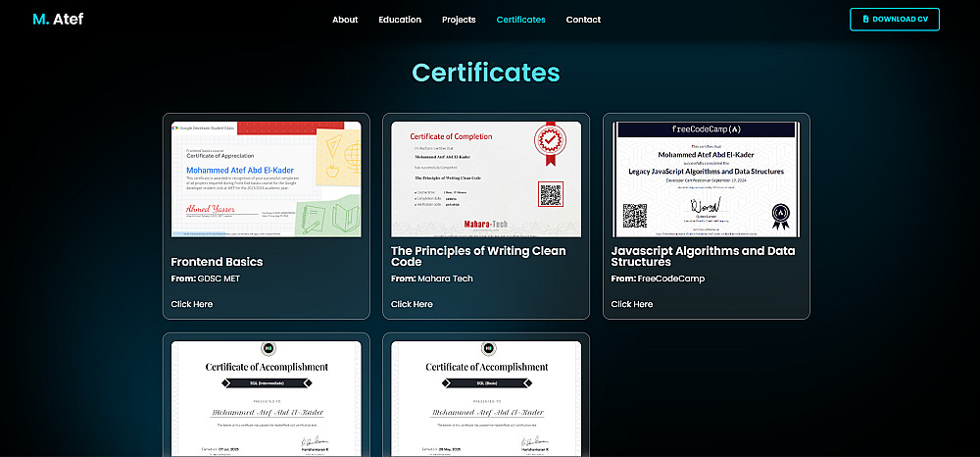Screen dimensions: 980x457
Task: Open the freeCodeCamp certificate thumbnail
Action: (707, 179)
